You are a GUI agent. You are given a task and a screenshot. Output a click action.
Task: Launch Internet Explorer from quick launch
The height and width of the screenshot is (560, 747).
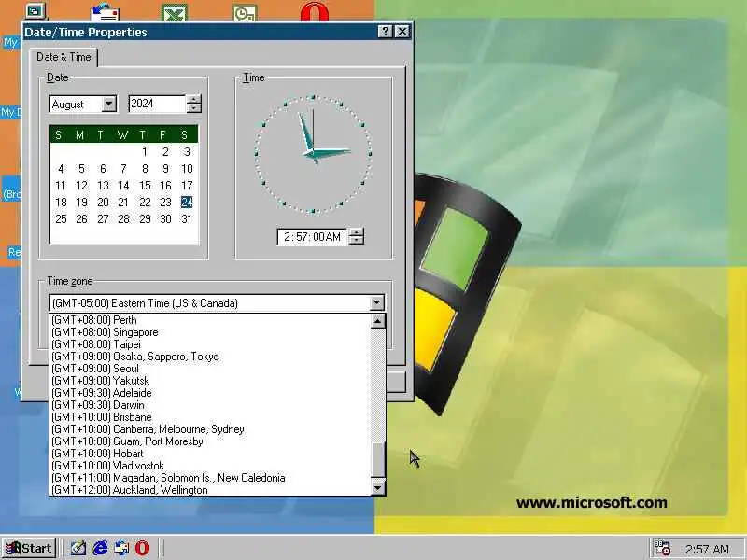point(100,548)
